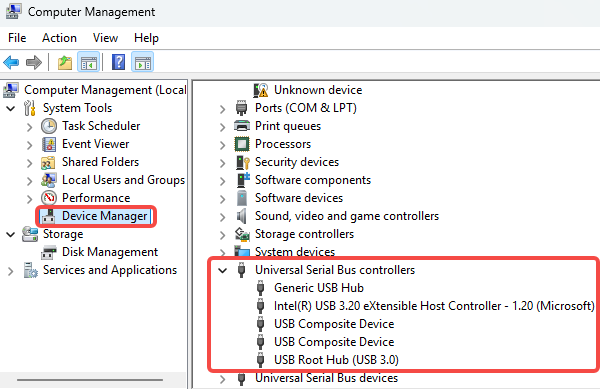Click the Disk Management icon

coord(49,252)
